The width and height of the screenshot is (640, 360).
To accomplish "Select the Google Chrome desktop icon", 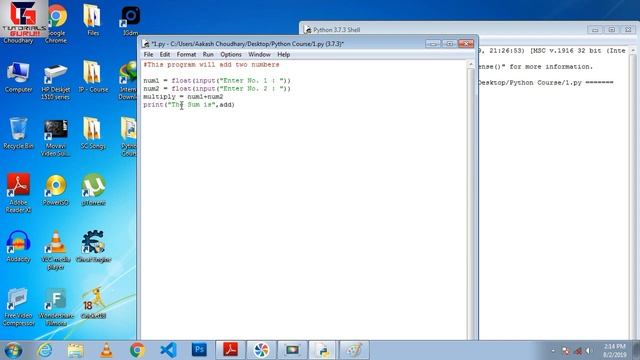I will click(57, 24).
